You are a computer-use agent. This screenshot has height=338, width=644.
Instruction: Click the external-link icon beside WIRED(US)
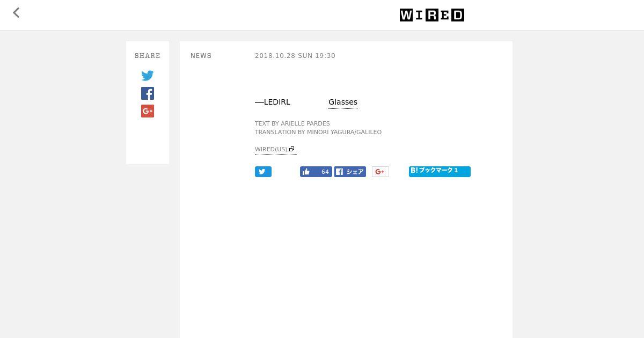(292, 149)
